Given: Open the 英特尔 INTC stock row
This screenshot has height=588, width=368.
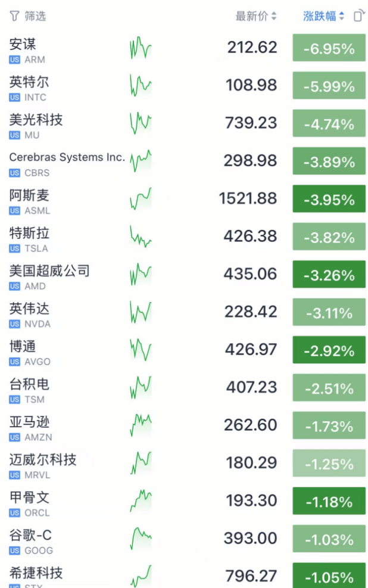Looking at the screenshot, I should click(x=184, y=88).
